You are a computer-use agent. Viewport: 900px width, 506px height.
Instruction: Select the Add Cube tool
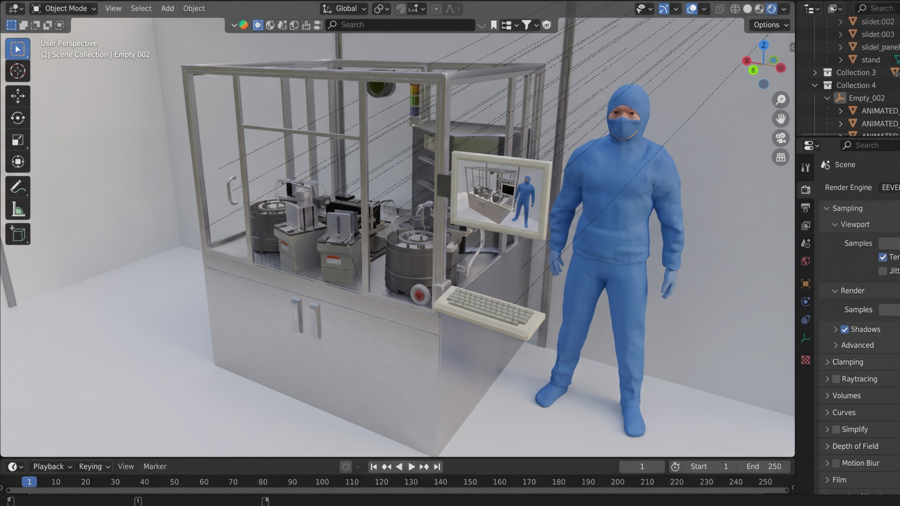[17, 234]
